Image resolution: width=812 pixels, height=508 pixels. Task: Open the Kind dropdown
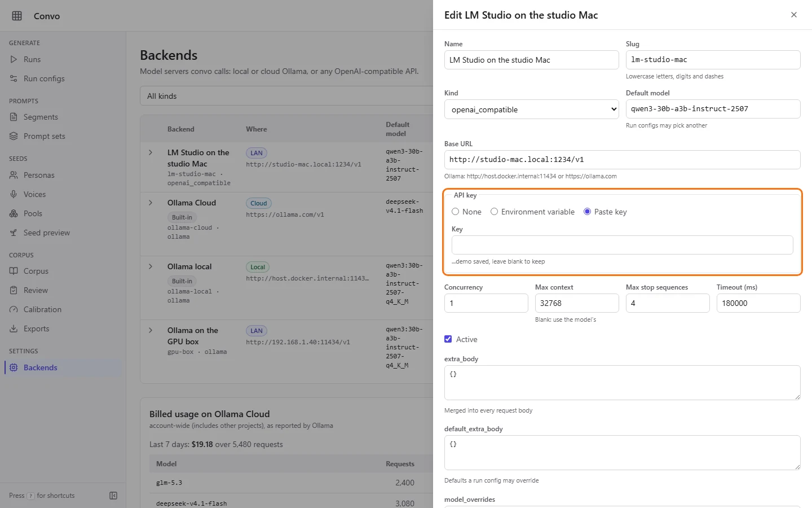[532, 110]
